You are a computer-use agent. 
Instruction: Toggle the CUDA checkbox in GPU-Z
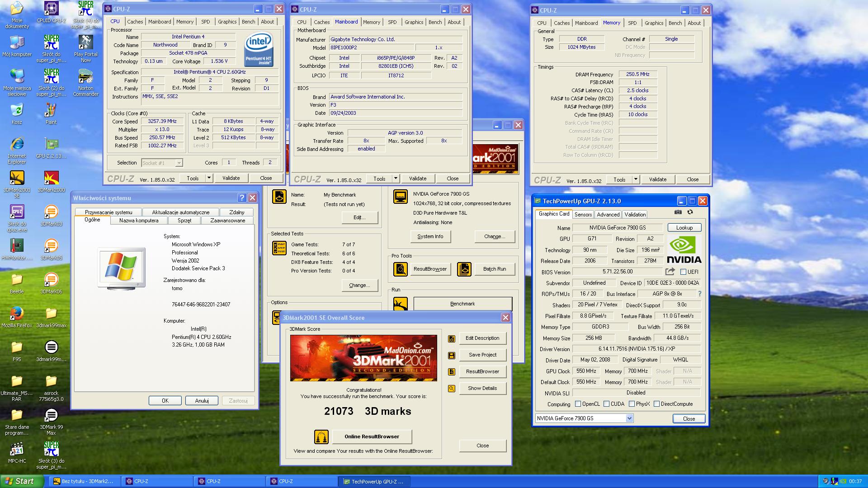[x=606, y=404]
